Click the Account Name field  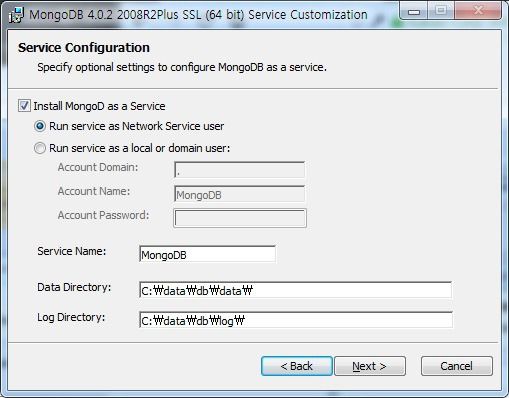point(239,194)
